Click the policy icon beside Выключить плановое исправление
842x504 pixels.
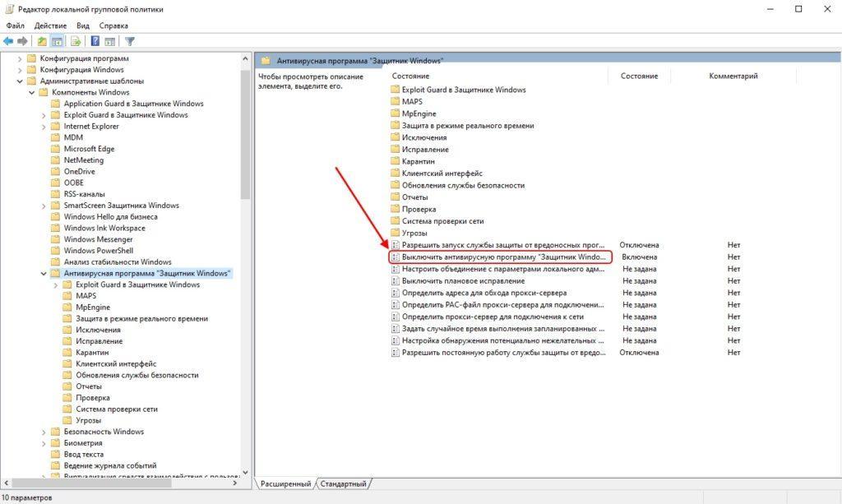[396, 280]
